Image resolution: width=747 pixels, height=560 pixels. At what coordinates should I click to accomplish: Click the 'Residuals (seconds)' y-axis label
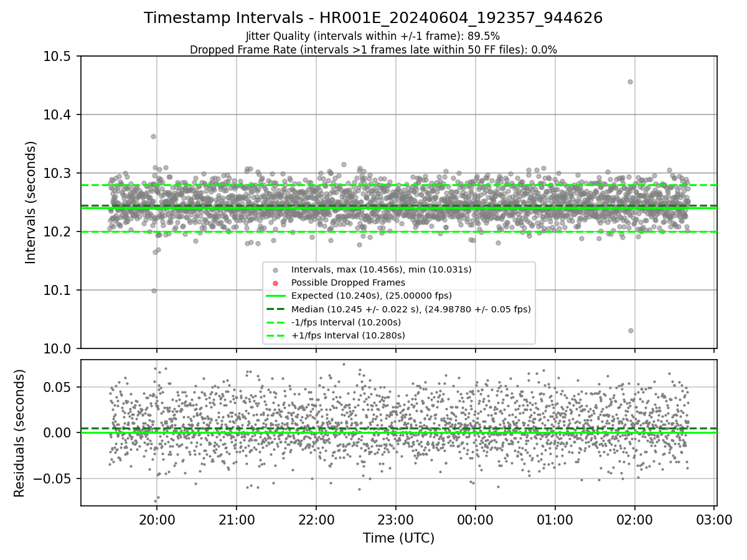pyautogui.click(x=19, y=433)
